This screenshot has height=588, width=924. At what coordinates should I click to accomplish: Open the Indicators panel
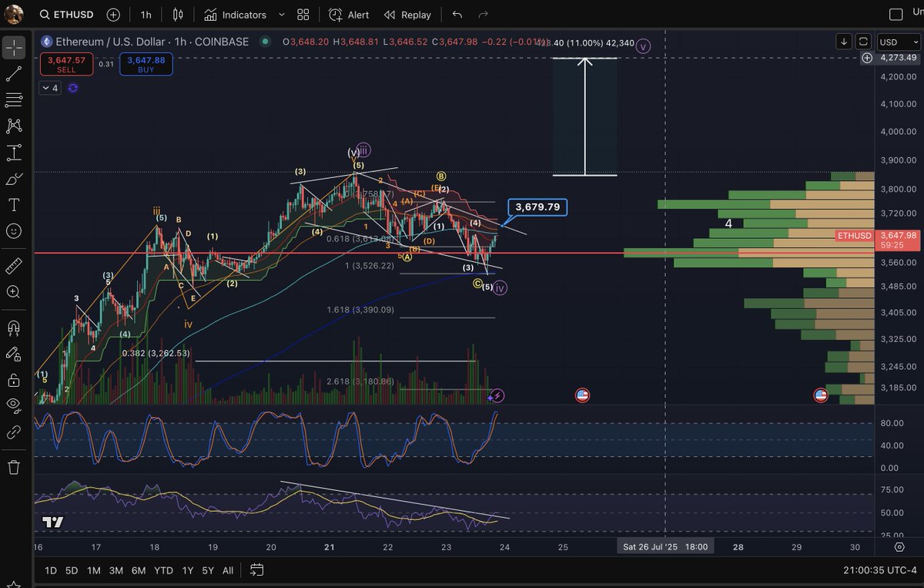coord(236,15)
